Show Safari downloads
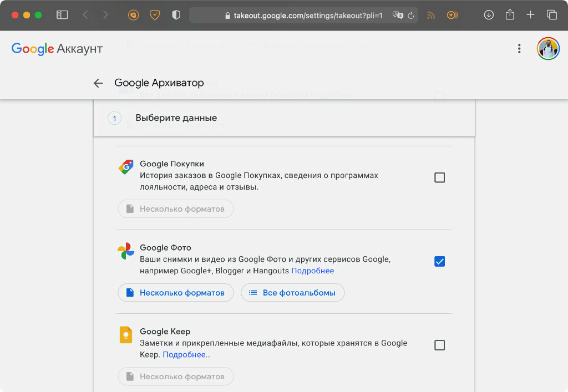Viewport: 568px width, 392px height. pyautogui.click(x=489, y=15)
